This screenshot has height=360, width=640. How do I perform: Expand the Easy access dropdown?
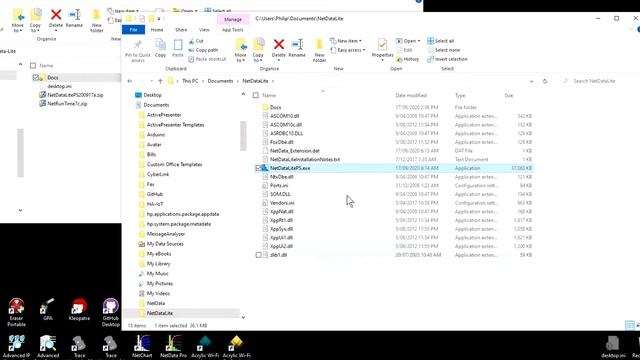click(364, 50)
